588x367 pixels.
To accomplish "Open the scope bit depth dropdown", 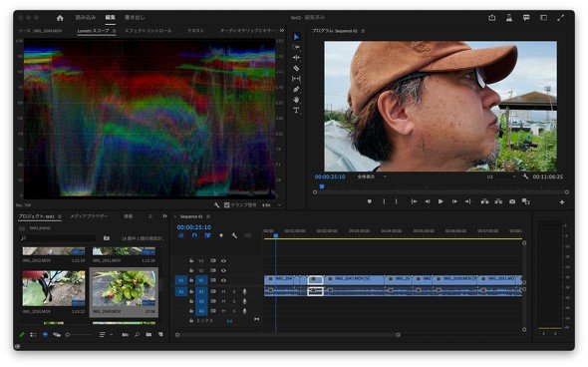I will pos(272,204).
